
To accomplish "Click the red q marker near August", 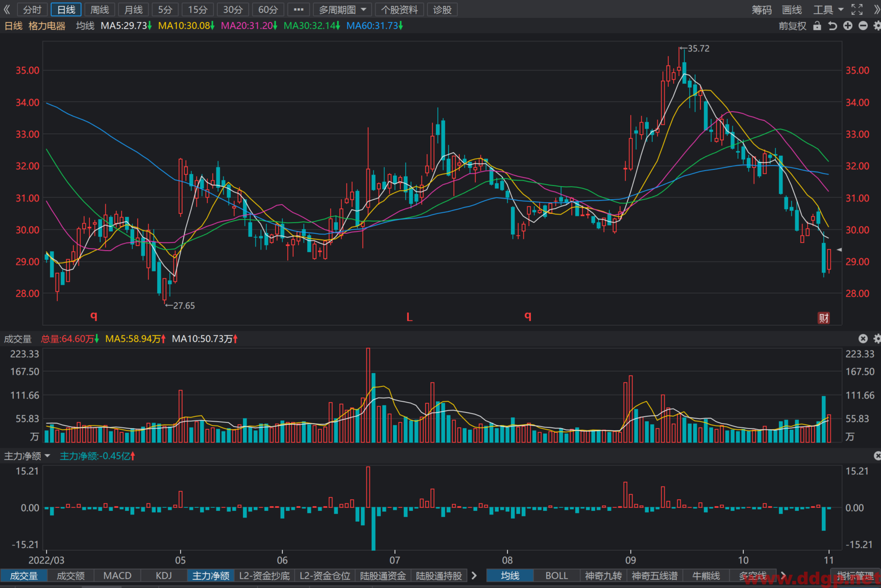I will tap(528, 315).
